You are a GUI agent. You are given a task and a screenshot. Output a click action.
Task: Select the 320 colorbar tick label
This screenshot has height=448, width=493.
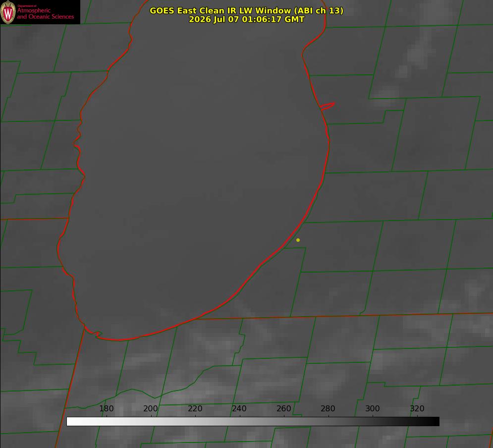pyautogui.click(x=417, y=408)
